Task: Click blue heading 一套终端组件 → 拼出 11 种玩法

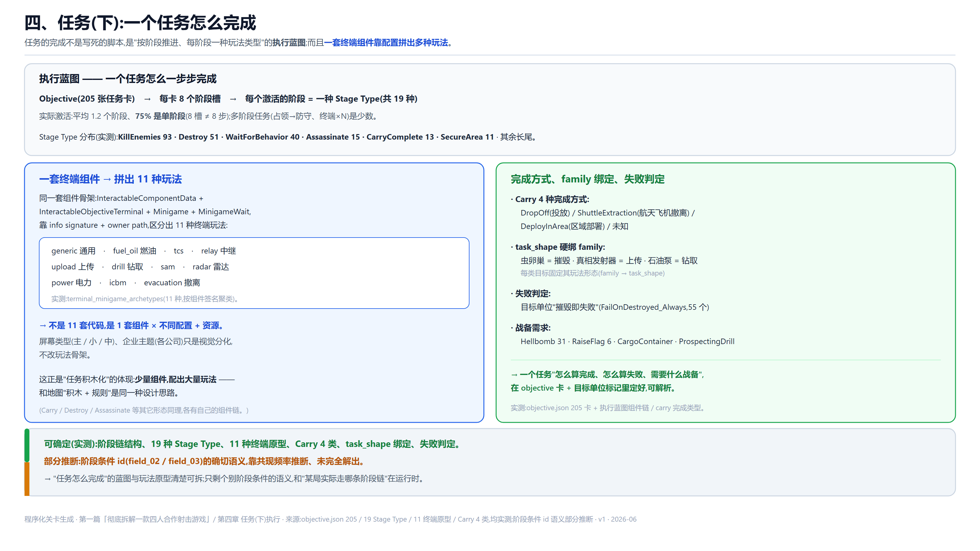Action: 110,179
